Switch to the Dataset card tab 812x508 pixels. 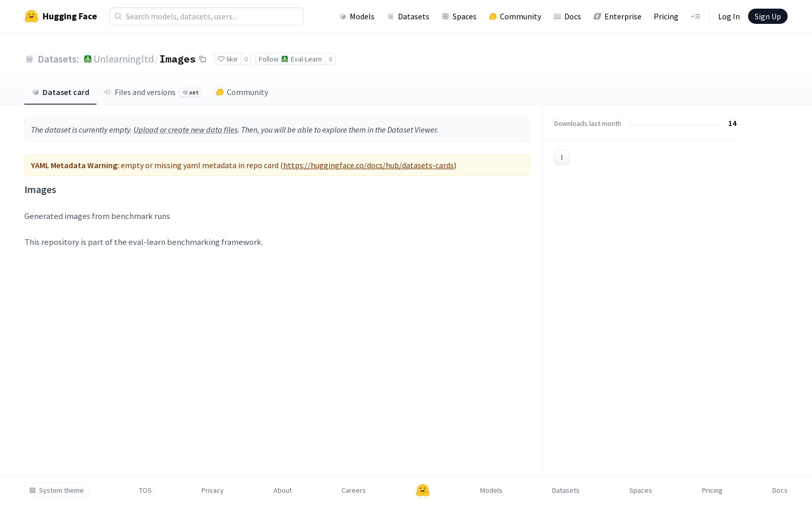coord(60,92)
